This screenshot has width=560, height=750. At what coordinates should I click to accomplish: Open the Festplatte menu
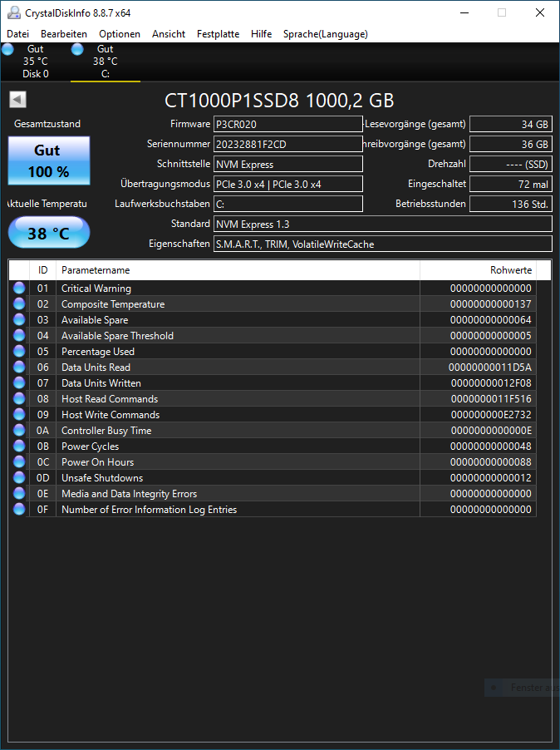click(218, 34)
